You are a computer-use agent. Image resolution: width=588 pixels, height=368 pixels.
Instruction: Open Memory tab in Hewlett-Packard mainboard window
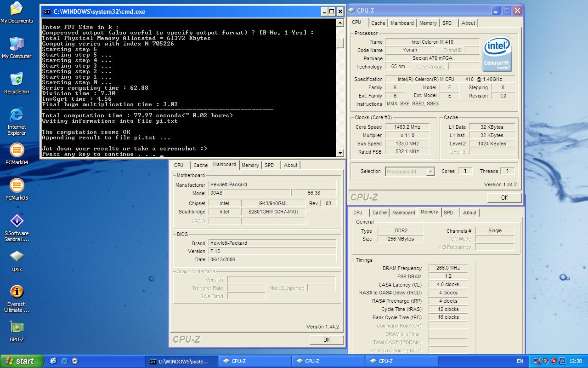pyautogui.click(x=250, y=165)
